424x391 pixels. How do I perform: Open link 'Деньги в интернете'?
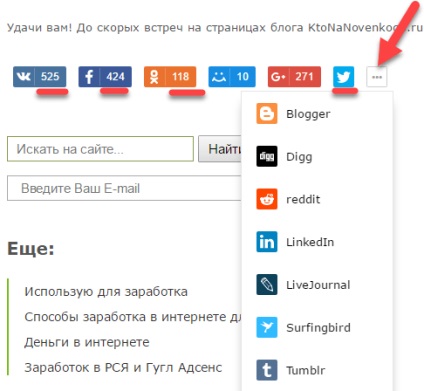point(87,342)
